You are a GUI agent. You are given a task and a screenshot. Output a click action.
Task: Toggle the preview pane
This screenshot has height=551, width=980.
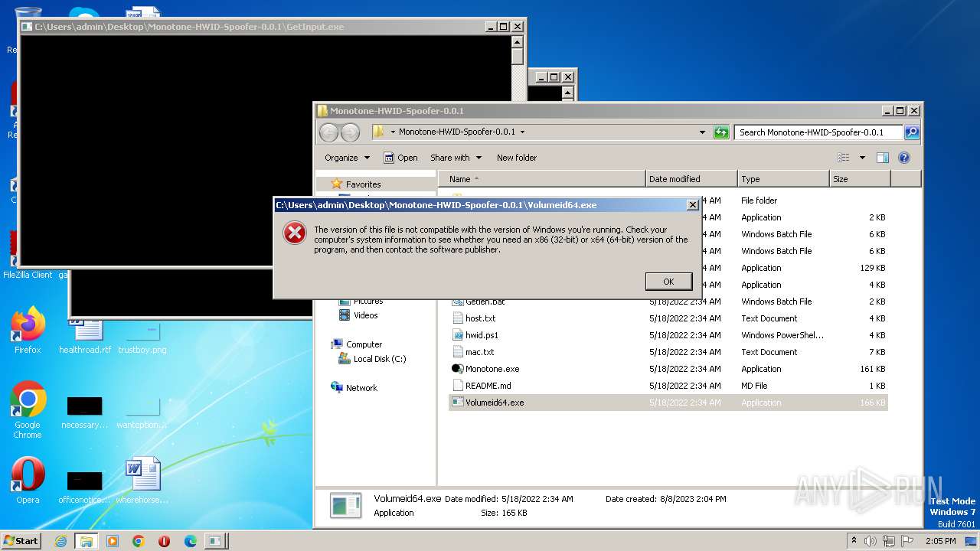pos(883,158)
